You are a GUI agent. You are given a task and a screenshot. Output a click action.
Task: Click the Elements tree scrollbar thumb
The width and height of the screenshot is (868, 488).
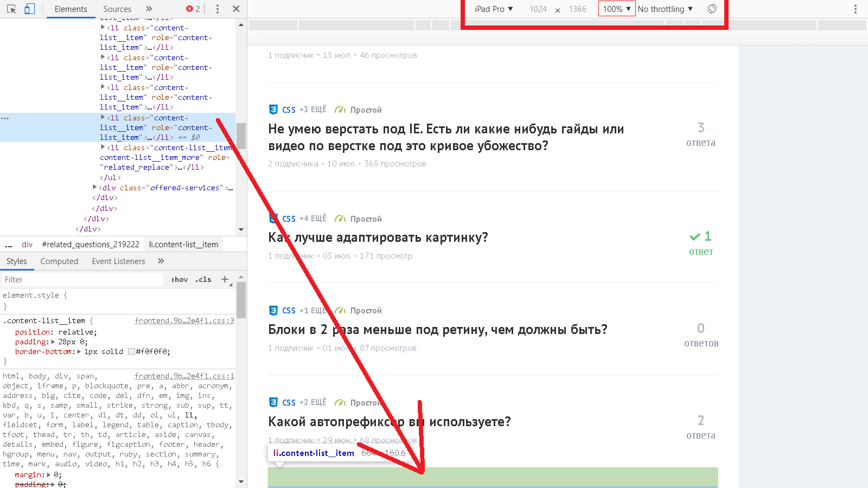point(241,136)
